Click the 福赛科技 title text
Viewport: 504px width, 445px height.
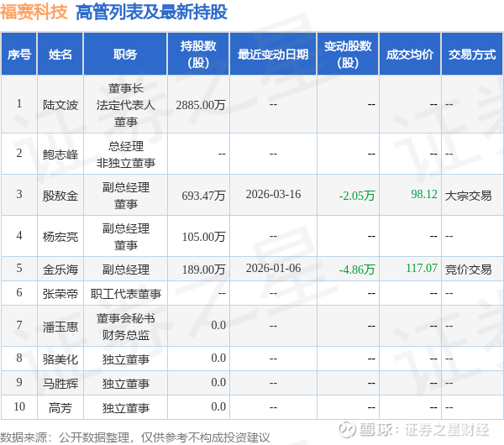pos(34,13)
